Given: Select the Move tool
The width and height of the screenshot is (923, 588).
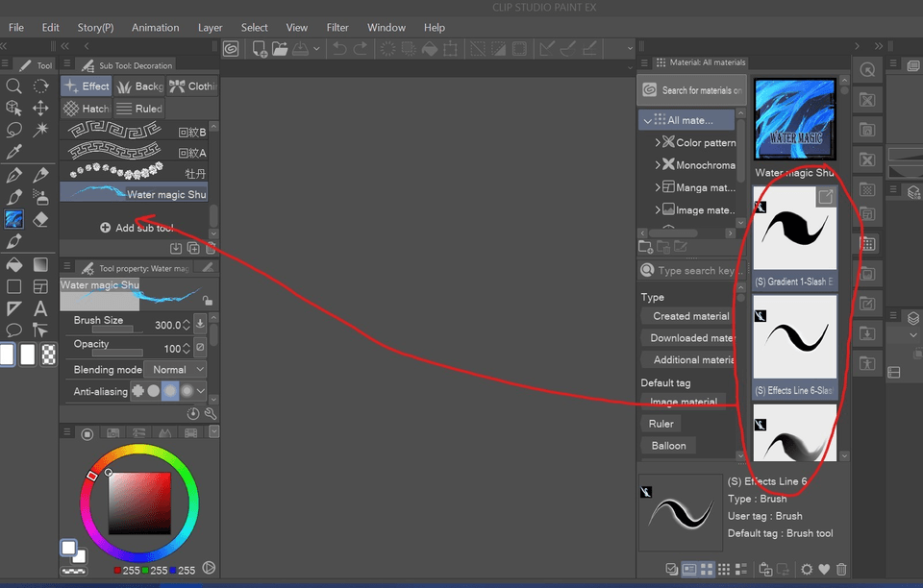Looking at the screenshot, I should (42, 107).
